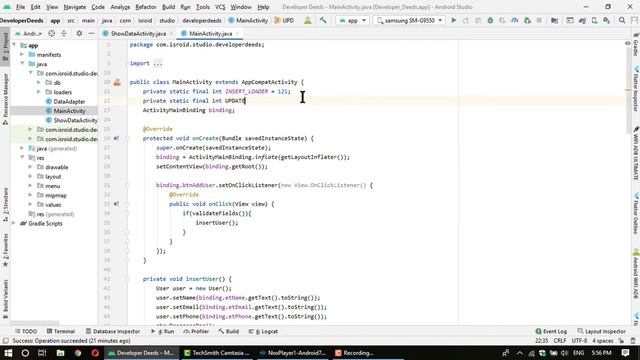Open File Explorer from taskbar
This screenshot has width=640, height=360.
click(x=60, y=353)
